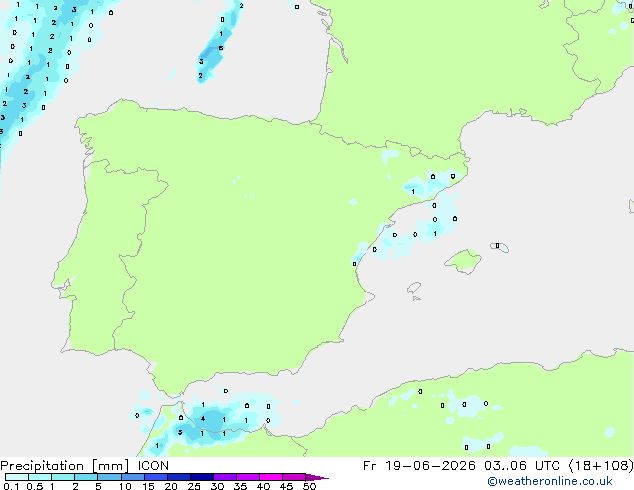The height and width of the screenshot is (490, 634).
Task: Click the "0.5" legend scale label
Action: 35,486
